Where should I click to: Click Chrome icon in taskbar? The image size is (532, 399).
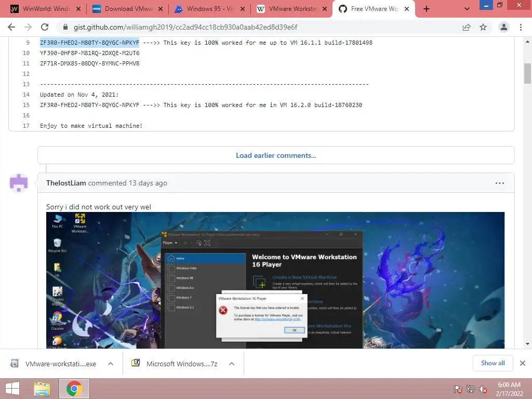tap(74, 389)
